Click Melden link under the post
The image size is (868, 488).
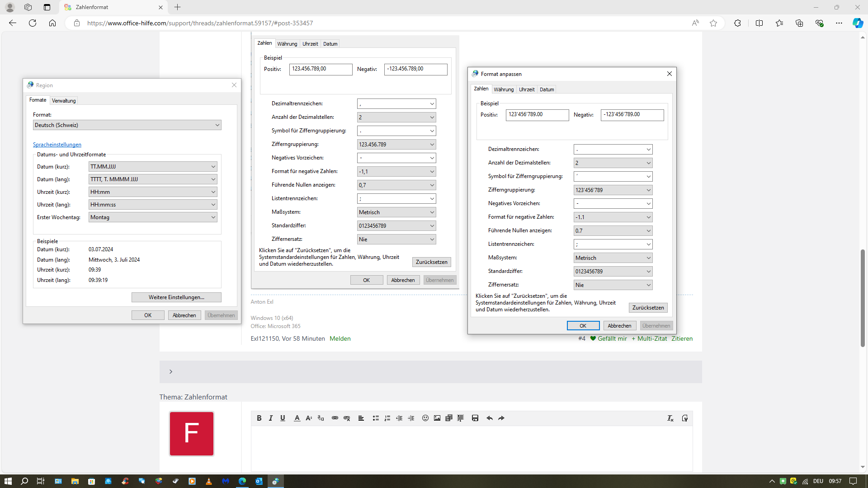point(340,338)
